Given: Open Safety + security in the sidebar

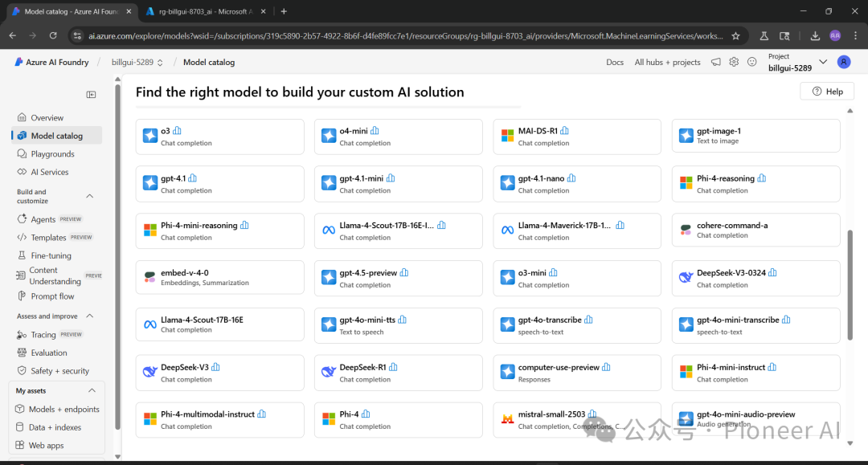Looking at the screenshot, I should pos(56,371).
